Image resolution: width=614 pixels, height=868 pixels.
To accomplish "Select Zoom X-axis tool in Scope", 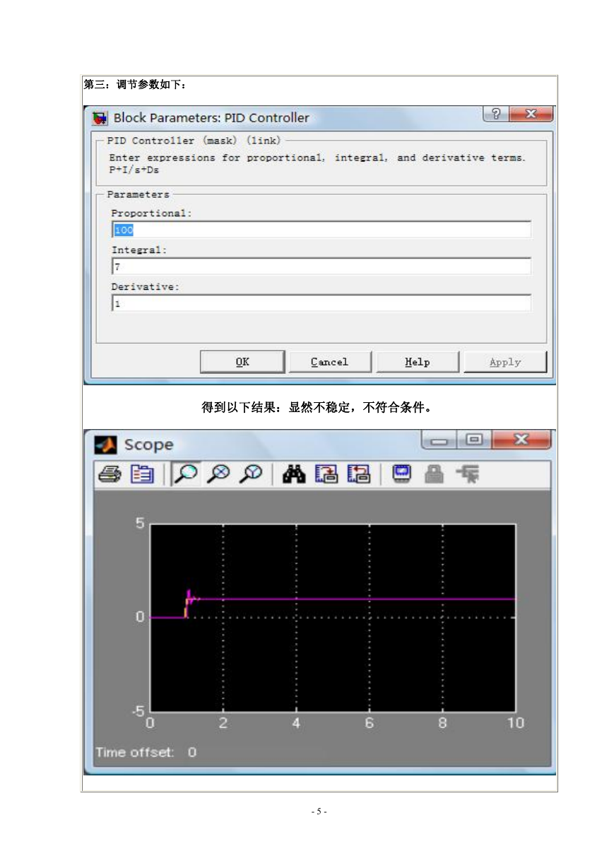I will [219, 474].
